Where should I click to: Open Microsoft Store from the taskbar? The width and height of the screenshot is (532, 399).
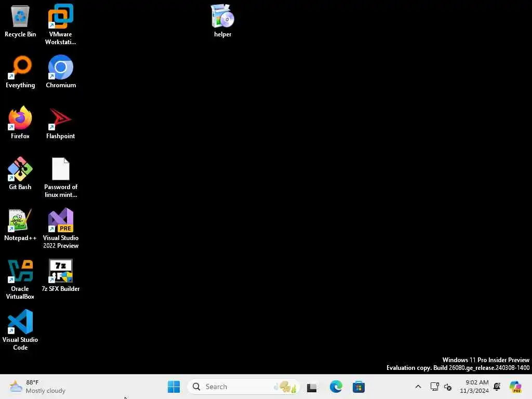point(358,387)
